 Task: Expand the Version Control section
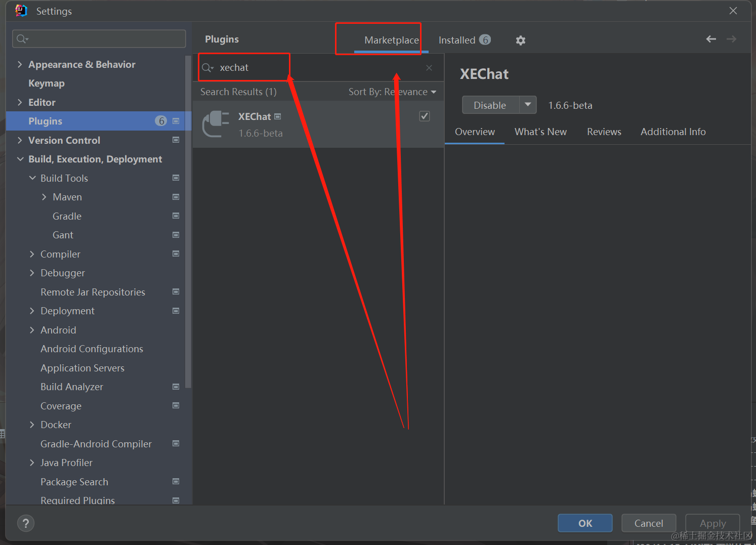point(20,140)
